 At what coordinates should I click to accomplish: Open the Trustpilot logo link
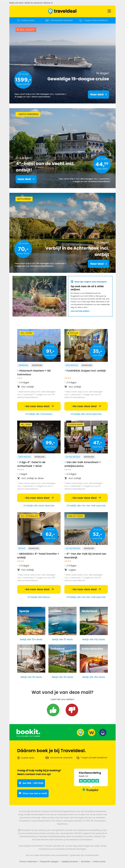[90, 790]
